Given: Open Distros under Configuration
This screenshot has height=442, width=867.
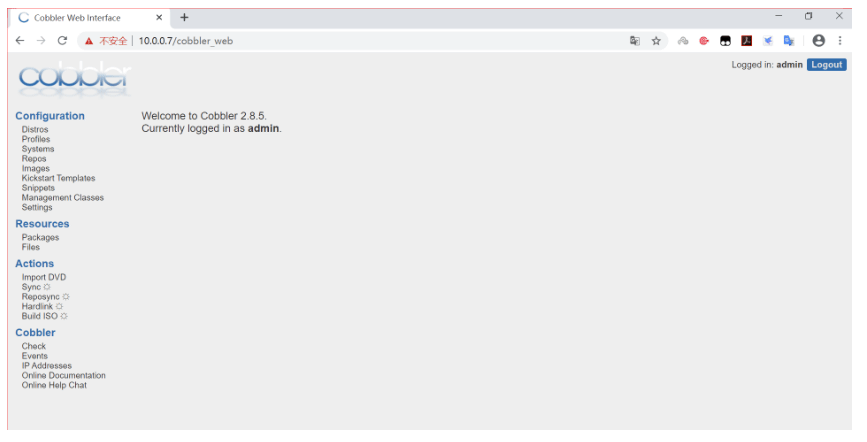Looking at the screenshot, I should 35,129.
